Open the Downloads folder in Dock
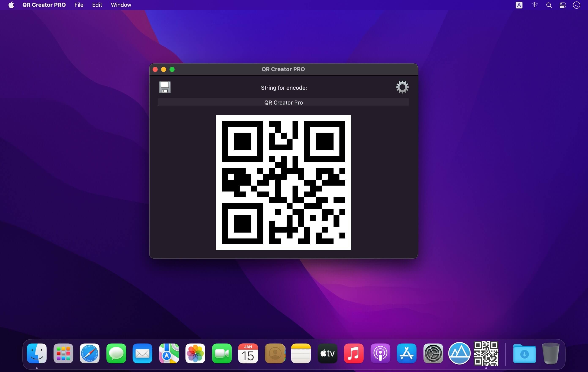Image resolution: width=588 pixels, height=372 pixels. pos(525,354)
